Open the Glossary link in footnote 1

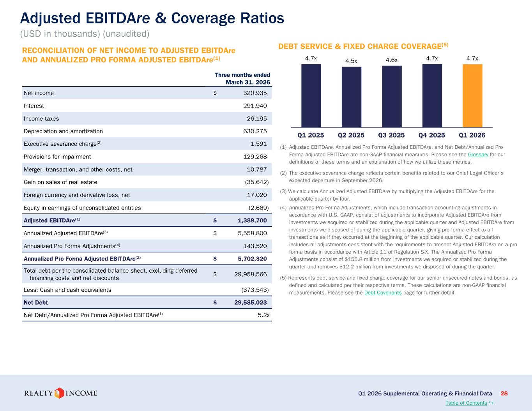(x=478, y=155)
